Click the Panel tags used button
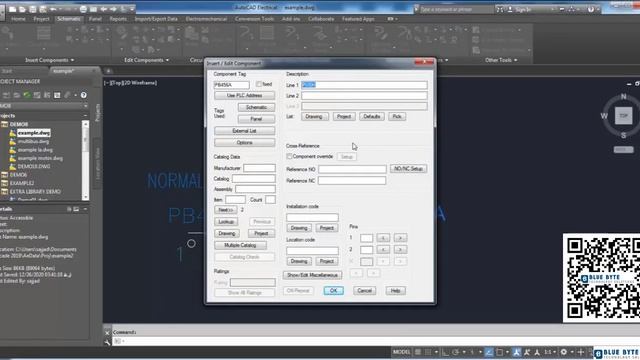This screenshot has height=360, width=640. click(256, 119)
